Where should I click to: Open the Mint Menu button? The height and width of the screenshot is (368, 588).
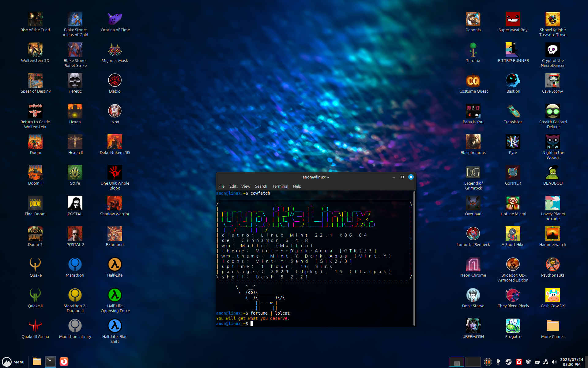[13, 362]
